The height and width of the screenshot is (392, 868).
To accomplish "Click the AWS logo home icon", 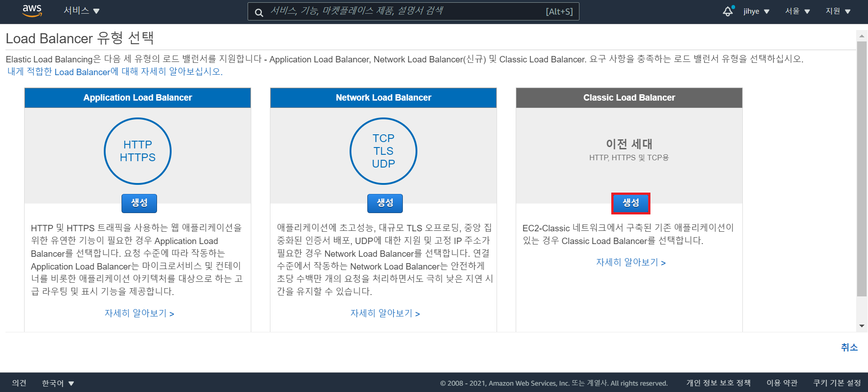I will [32, 11].
